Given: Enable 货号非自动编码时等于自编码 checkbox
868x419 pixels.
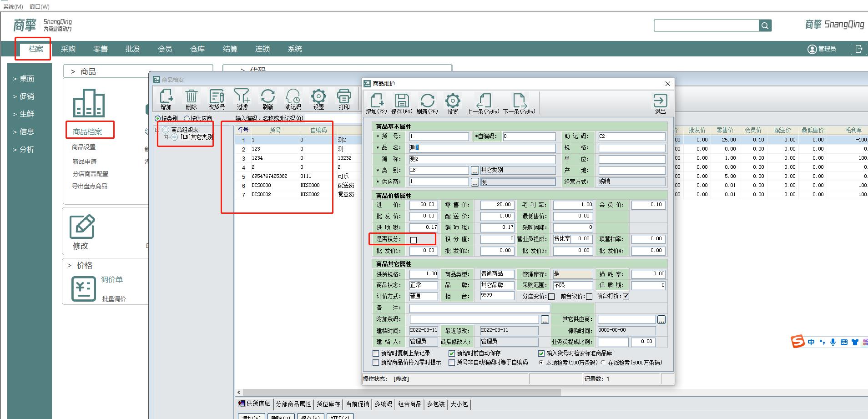Looking at the screenshot, I should [x=452, y=363].
